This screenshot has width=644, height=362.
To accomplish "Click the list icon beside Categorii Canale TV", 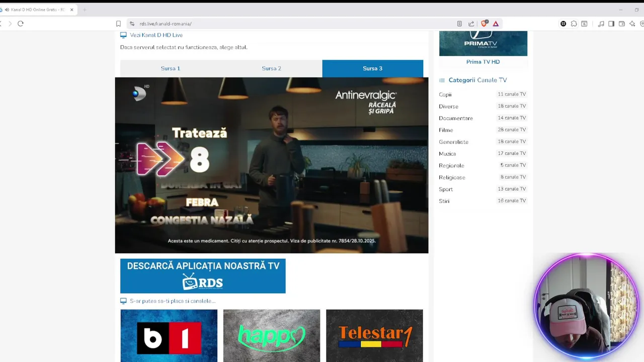I will tap(442, 80).
